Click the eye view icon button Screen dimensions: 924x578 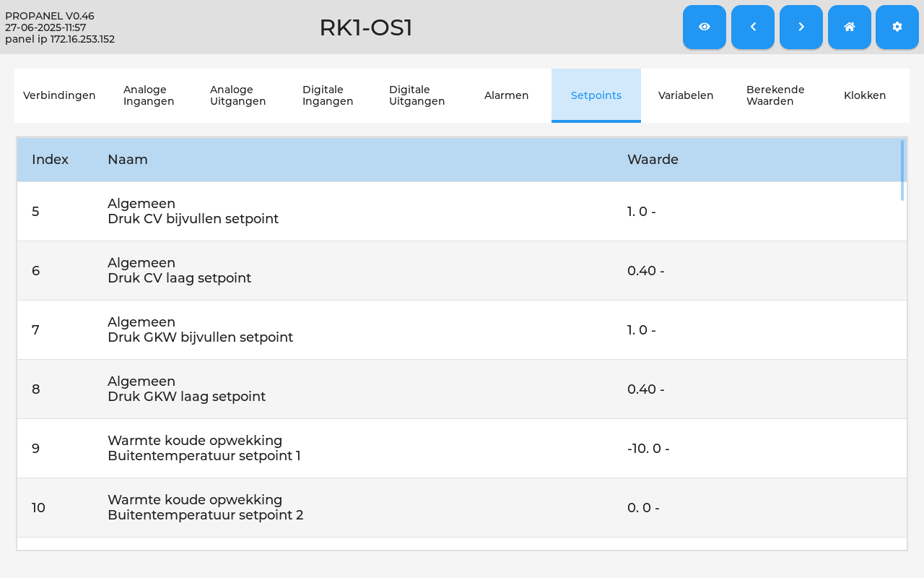(x=705, y=27)
